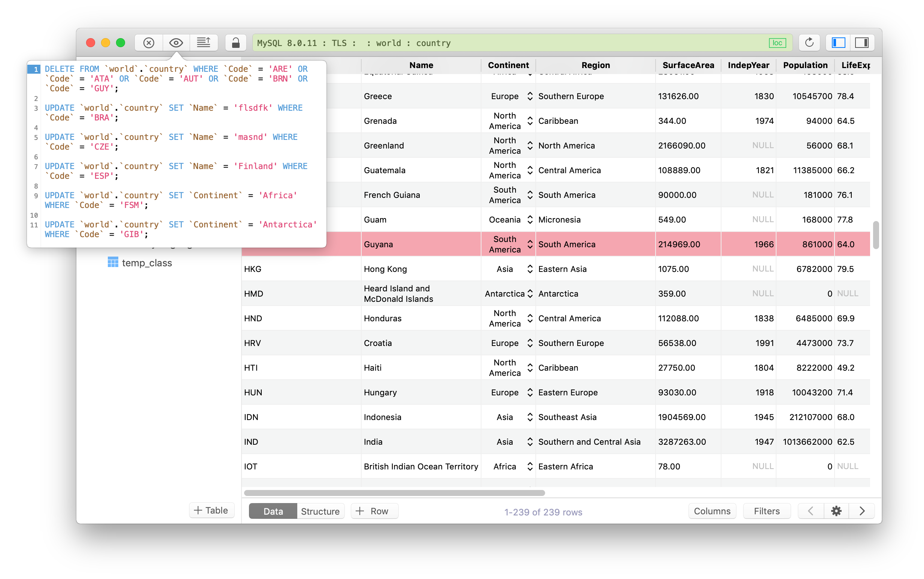Screen dimensions: 924x579
Task: Click the Columns button
Action: 711,511
